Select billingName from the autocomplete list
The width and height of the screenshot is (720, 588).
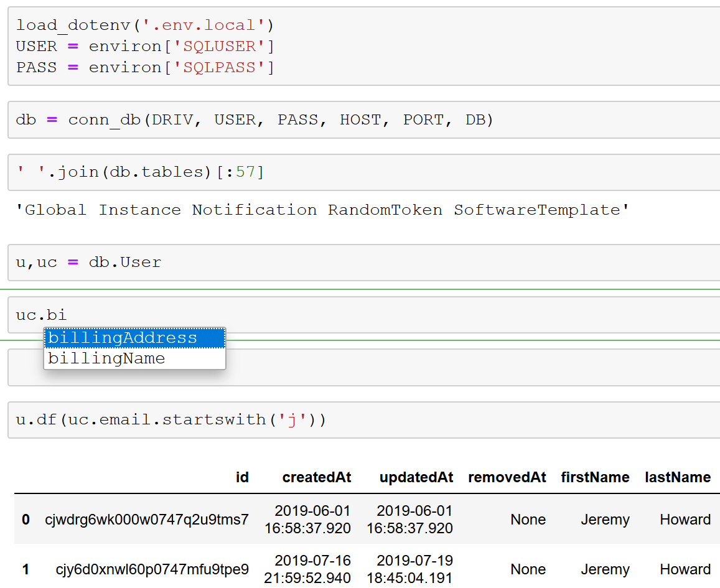(106, 358)
